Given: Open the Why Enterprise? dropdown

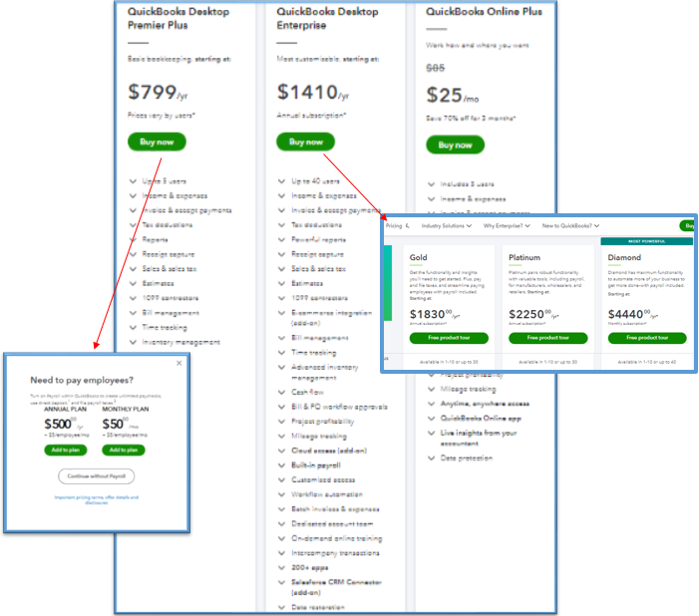Looking at the screenshot, I should pyautogui.click(x=507, y=226).
